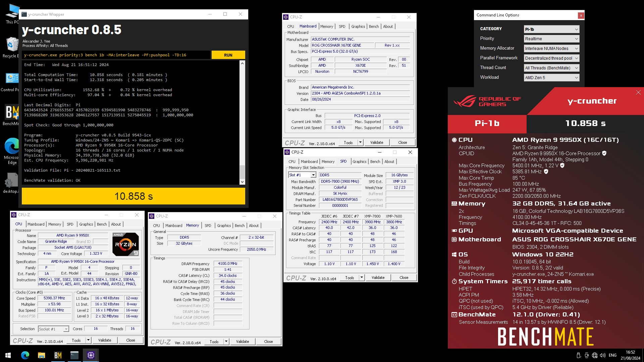Switch to Graphics tab in SPD CPU-Z window
Viewport: 644px width, 362px height.
tap(359, 162)
